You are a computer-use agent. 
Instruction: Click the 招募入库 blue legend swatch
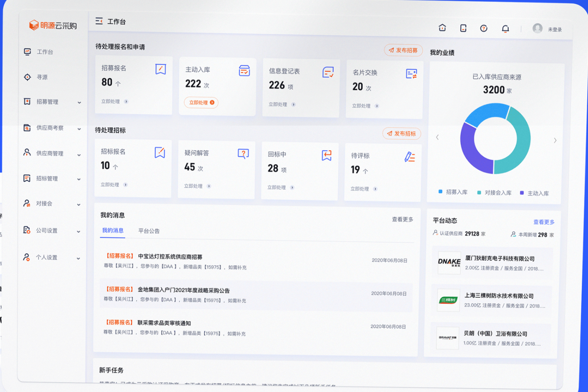click(x=440, y=191)
